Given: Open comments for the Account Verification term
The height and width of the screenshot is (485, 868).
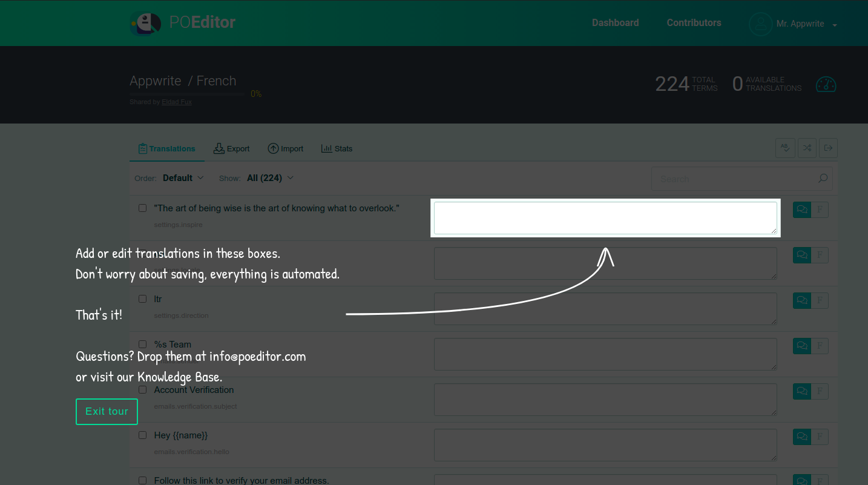Looking at the screenshot, I should coord(801,391).
